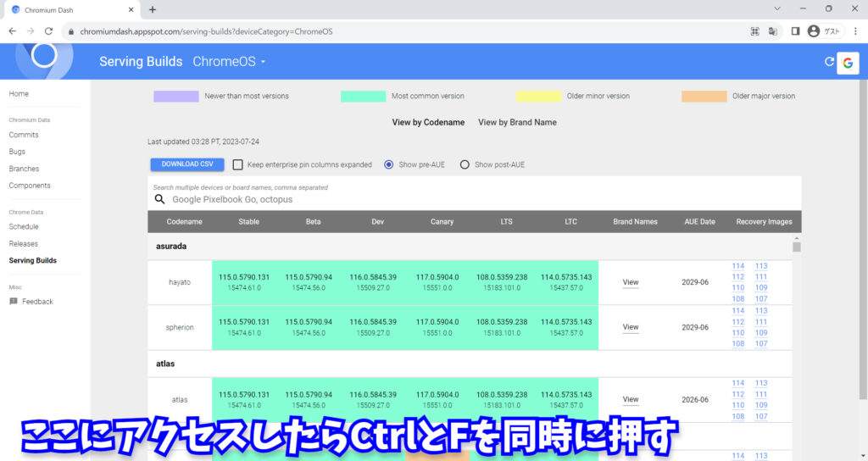Click the refresh icon in blue header
Screen dimensions: 868x461
tap(829, 62)
